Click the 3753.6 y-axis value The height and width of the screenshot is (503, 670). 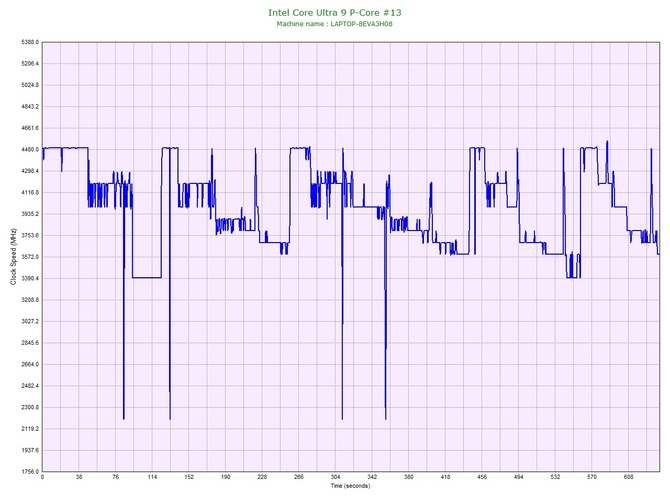tap(30, 235)
